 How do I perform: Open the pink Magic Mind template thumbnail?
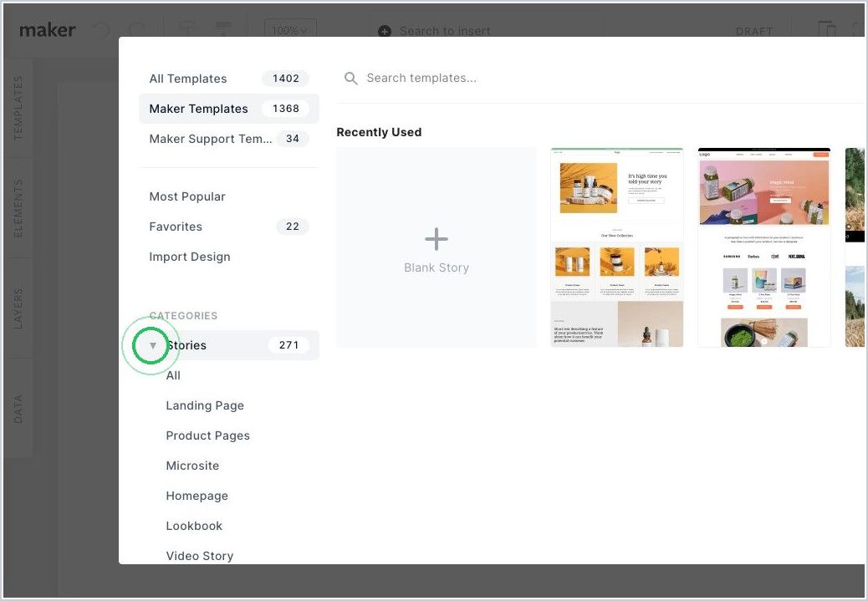764,247
